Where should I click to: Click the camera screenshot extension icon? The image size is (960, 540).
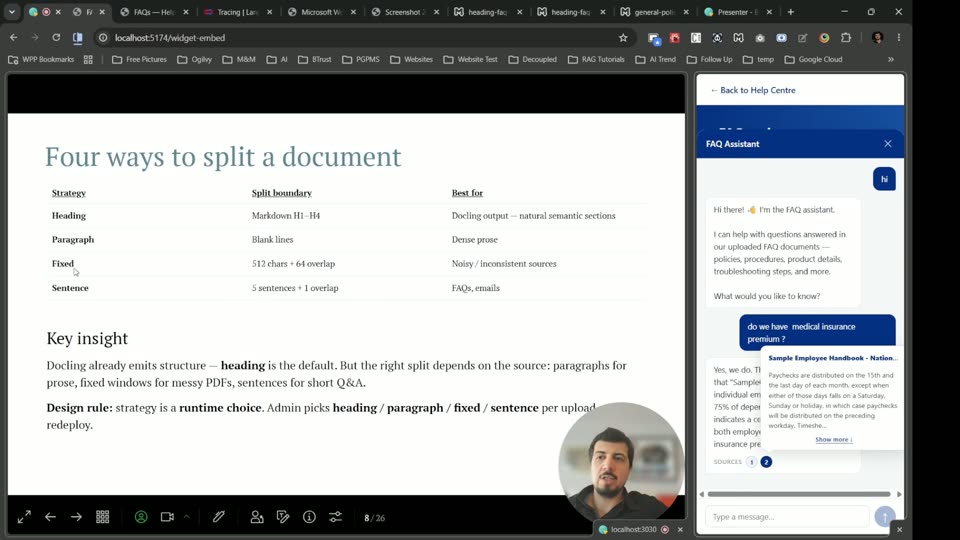pos(760,38)
